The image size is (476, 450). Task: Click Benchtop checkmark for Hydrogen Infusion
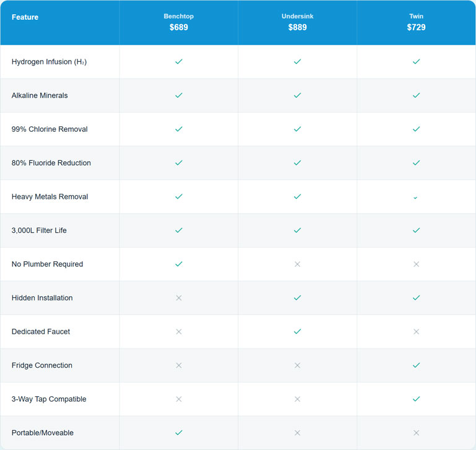point(178,62)
